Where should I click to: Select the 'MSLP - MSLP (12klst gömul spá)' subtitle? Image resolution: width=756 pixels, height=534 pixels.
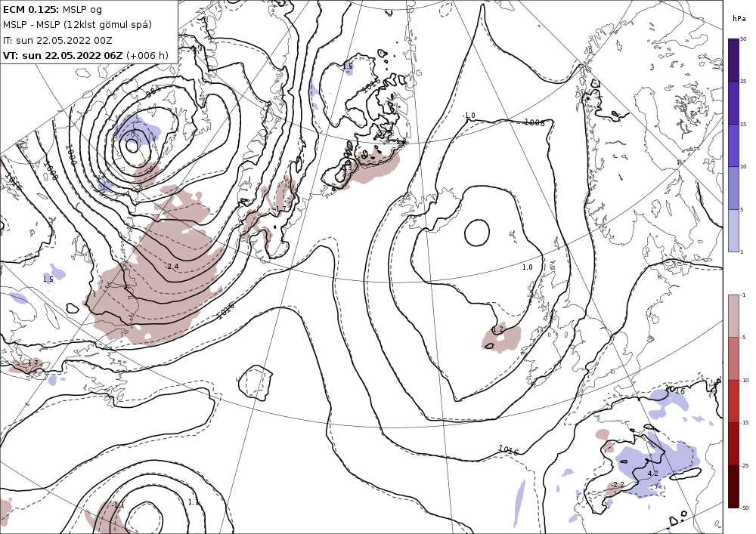point(77,25)
